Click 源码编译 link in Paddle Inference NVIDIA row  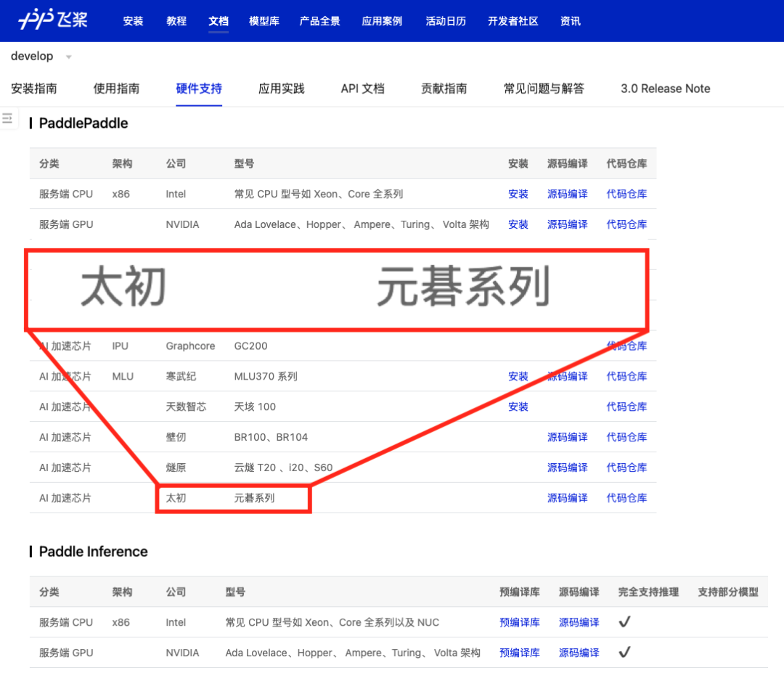[579, 653]
